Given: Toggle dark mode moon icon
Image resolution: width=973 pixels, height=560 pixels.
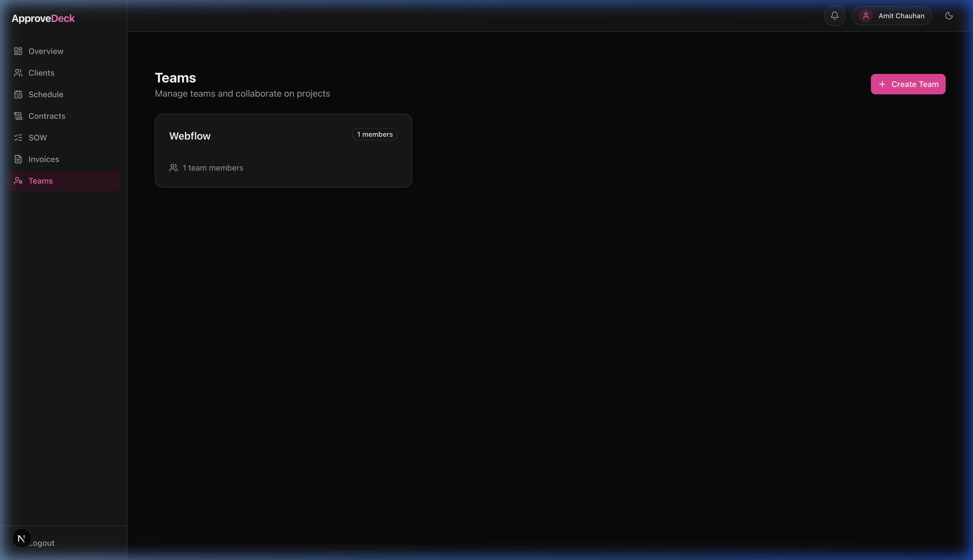Looking at the screenshot, I should click(x=949, y=16).
